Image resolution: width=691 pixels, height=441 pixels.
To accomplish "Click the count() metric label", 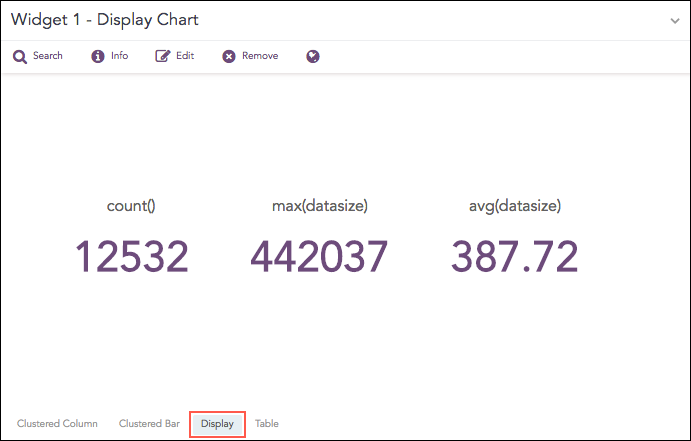I will tap(131, 206).
